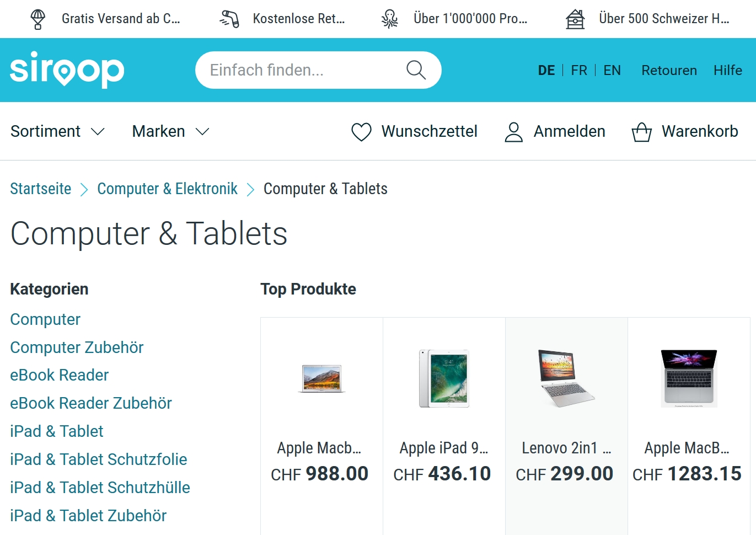Go to Startseite breadcrumb link

pyautogui.click(x=41, y=189)
